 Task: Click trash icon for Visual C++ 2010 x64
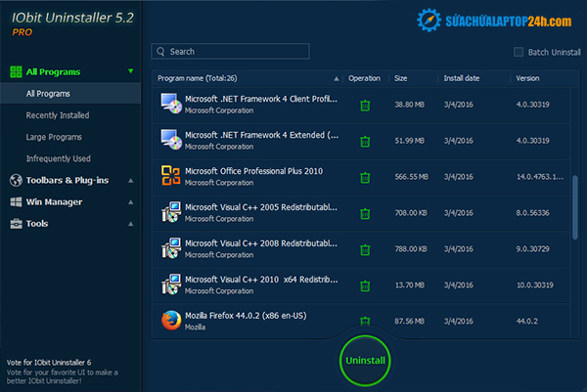pos(365,285)
